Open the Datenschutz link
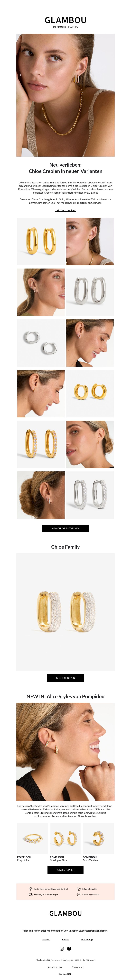131x980 pixels. pos(55,967)
